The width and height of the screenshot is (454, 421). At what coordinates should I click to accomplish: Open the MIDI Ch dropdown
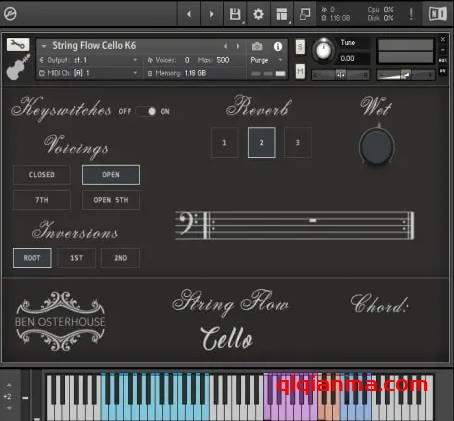point(89,73)
